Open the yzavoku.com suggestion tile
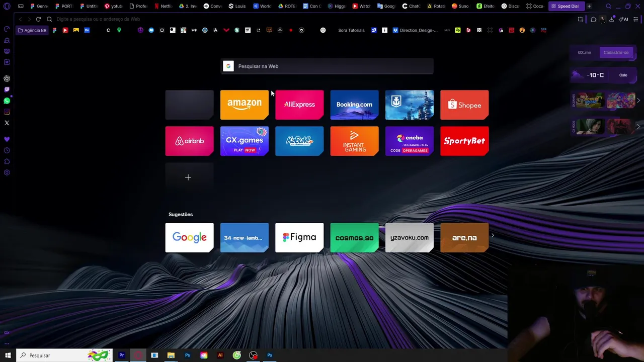Screen dimensions: 644x362 coord(410,237)
